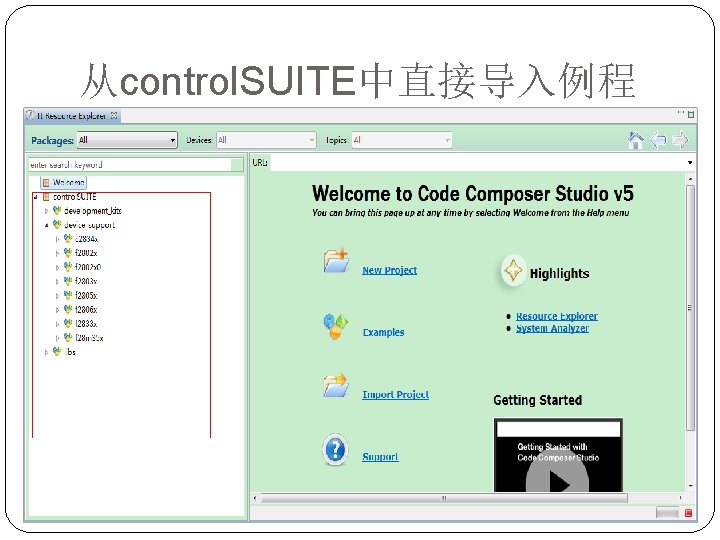The width and height of the screenshot is (720, 540).
Task: Open the Topics dropdown
Action: [402, 140]
